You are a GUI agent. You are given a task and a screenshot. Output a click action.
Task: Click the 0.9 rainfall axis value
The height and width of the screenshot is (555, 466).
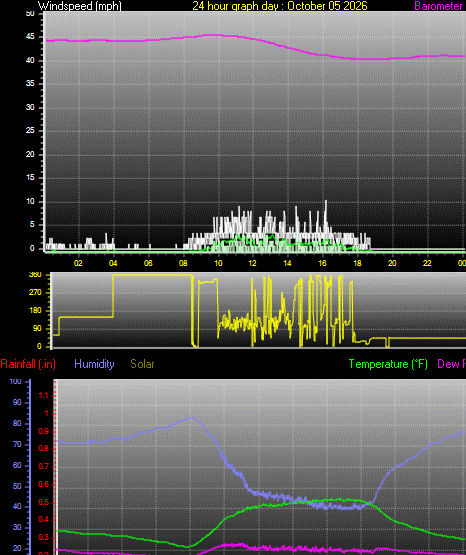click(x=44, y=431)
